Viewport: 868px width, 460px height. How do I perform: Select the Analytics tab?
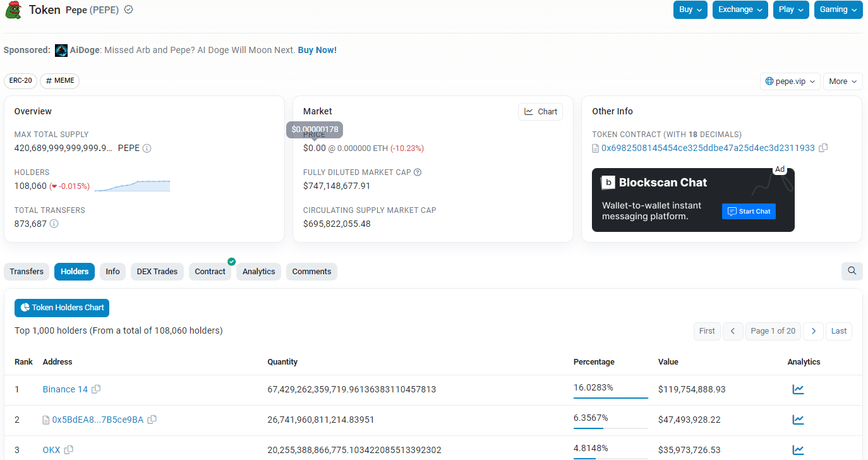click(x=258, y=272)
